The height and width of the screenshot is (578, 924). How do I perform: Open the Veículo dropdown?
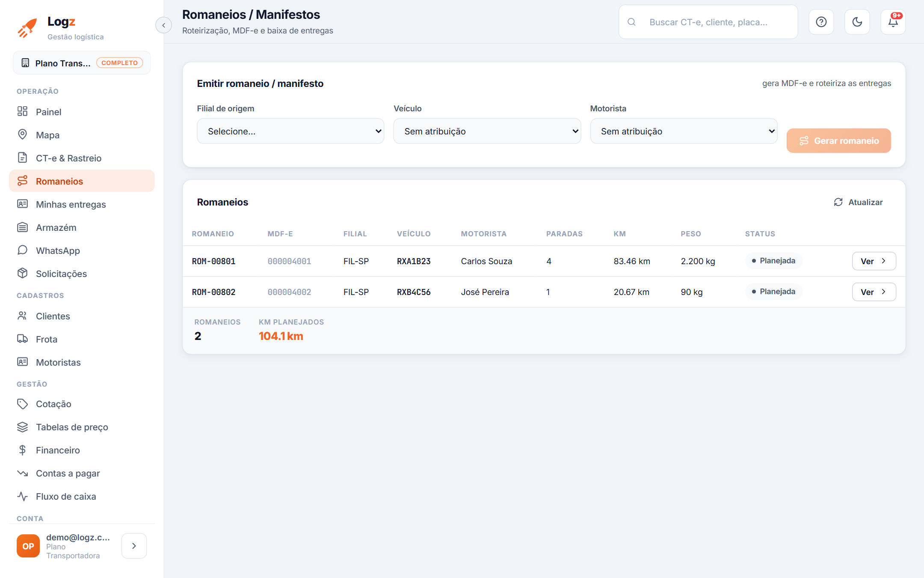pos(487,131)
